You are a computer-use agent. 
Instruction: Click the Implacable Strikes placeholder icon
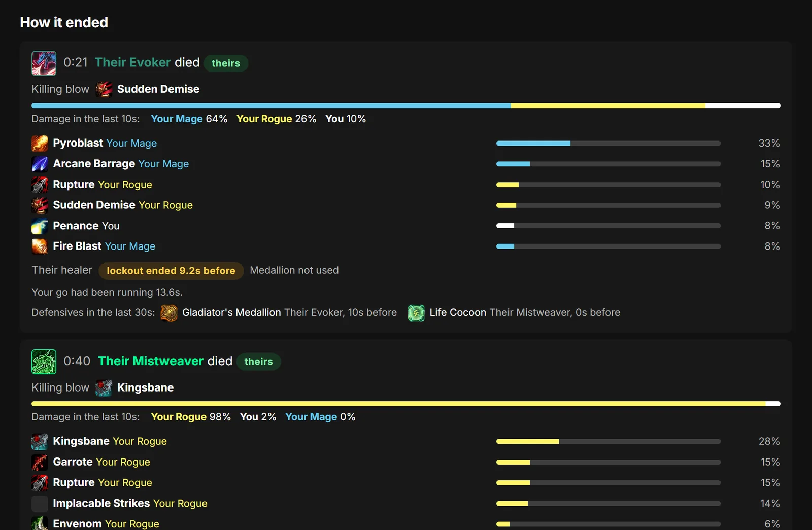(40, 504)
